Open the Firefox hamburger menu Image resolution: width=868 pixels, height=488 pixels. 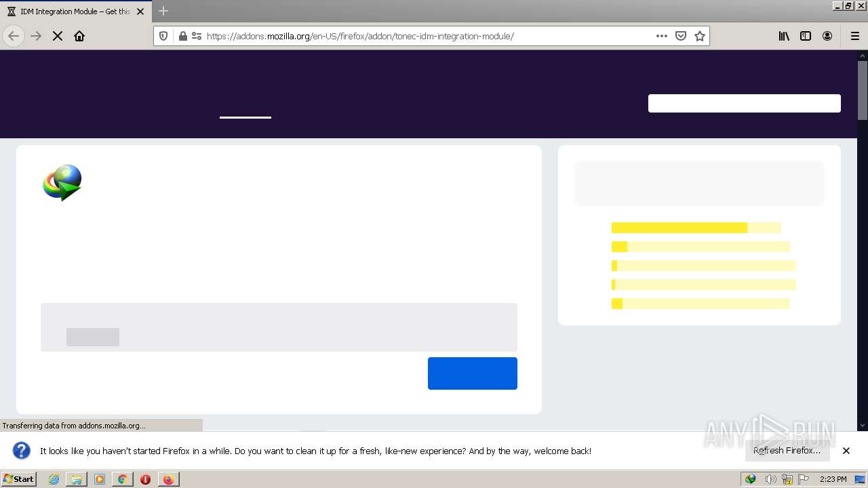click(x=854, y=36)
